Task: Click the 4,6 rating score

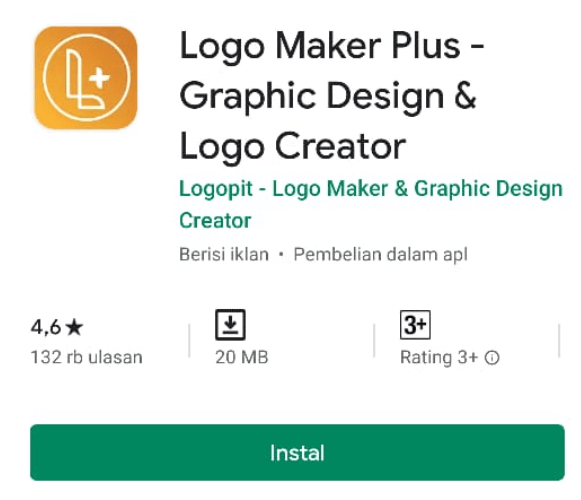Action: click(46, 328)
